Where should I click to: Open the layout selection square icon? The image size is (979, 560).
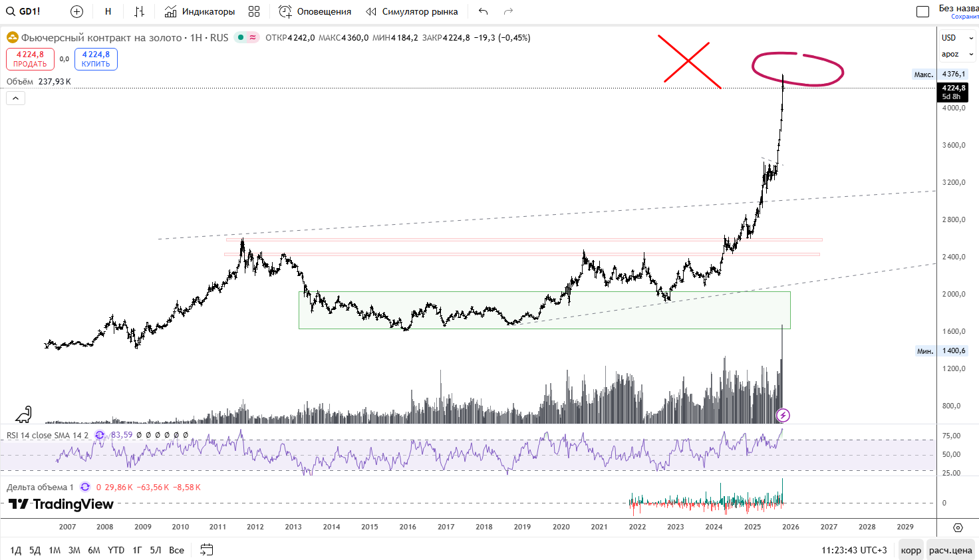click(922, 11)
